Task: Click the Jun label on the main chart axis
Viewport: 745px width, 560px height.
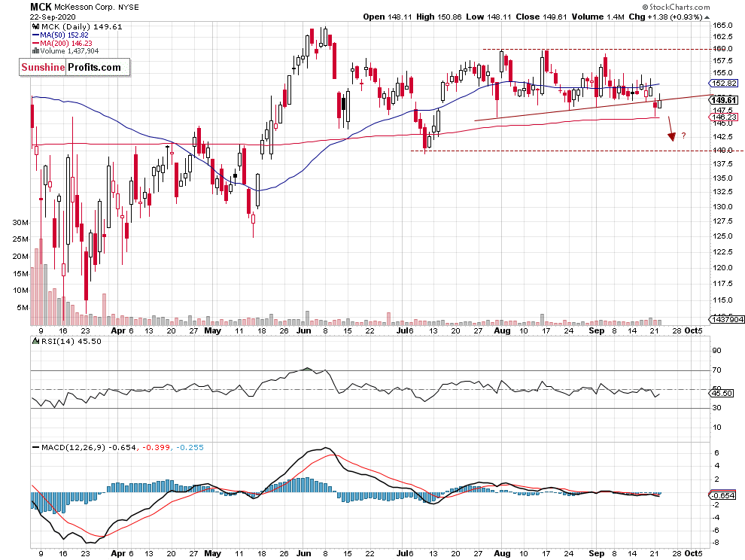Action: click(x=303, y=330)
